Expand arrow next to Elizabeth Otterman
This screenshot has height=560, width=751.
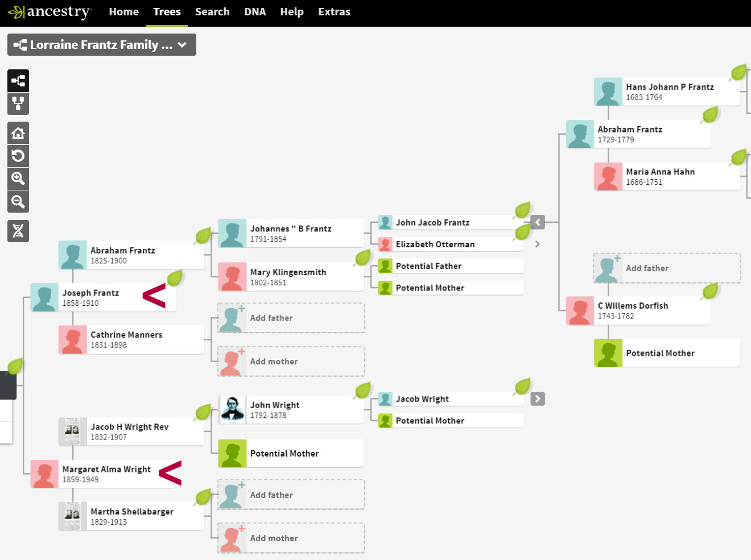pyautogui.click(x=538, y=244)
